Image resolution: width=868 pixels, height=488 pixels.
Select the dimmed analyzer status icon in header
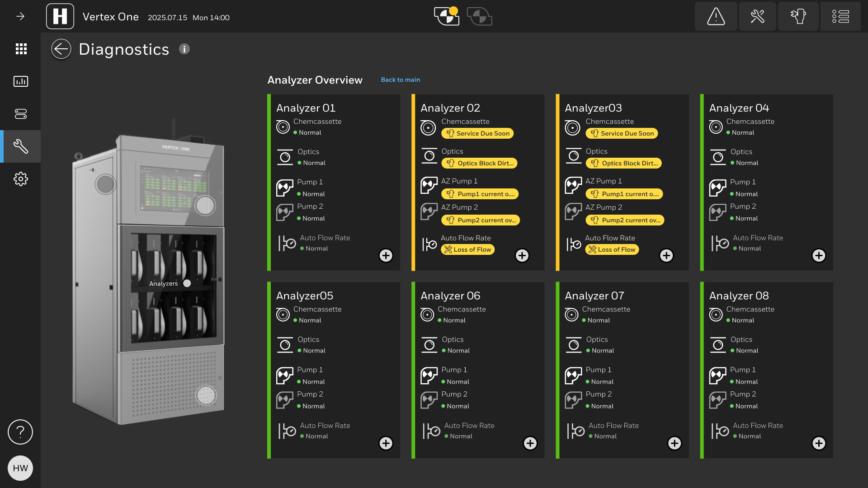[x=479, y=17]
